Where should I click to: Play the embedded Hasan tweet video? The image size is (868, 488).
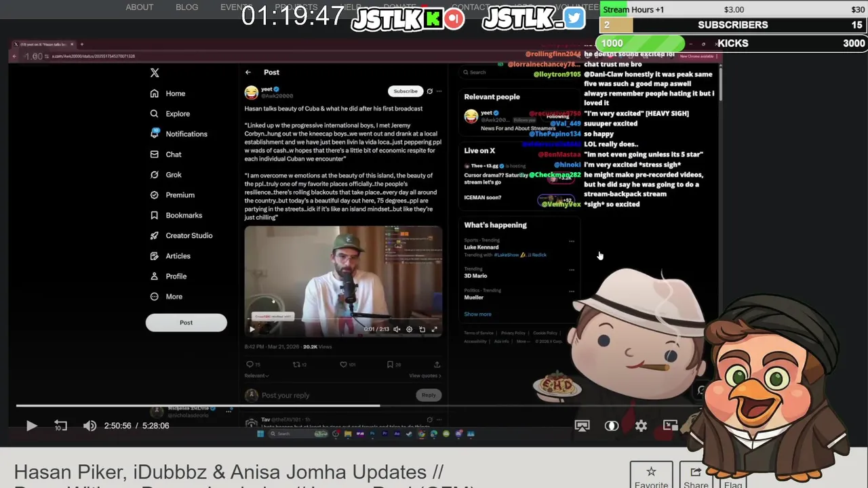click(x=252, y=329)
